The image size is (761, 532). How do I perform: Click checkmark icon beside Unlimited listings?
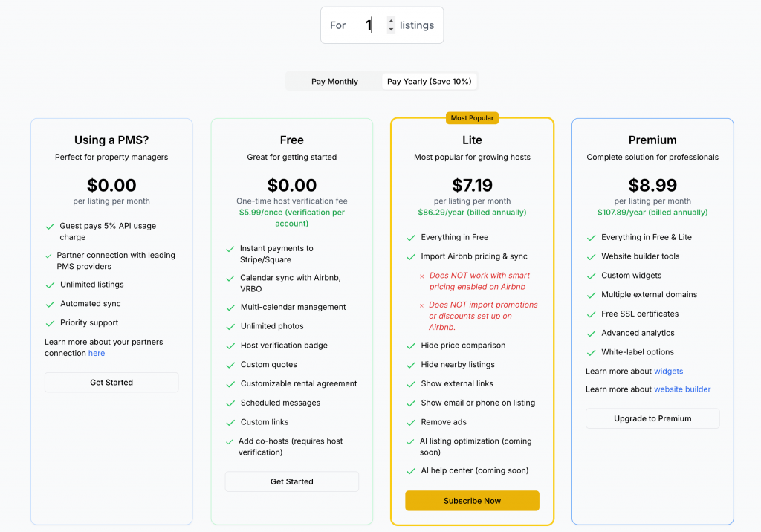coord(50,285)
